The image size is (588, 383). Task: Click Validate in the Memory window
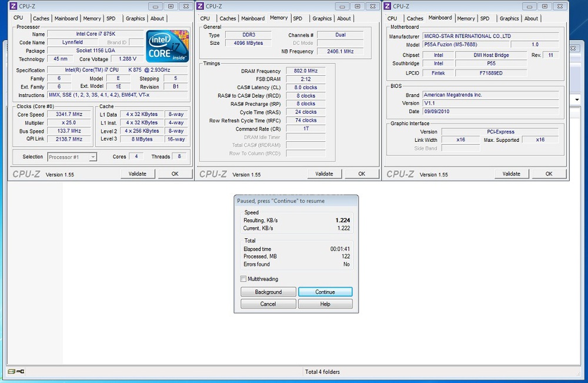coord(325,174)
